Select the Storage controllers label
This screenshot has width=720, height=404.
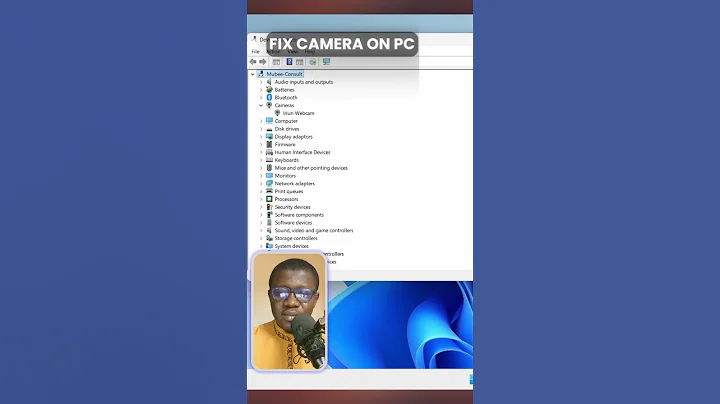tap(296, 238)
